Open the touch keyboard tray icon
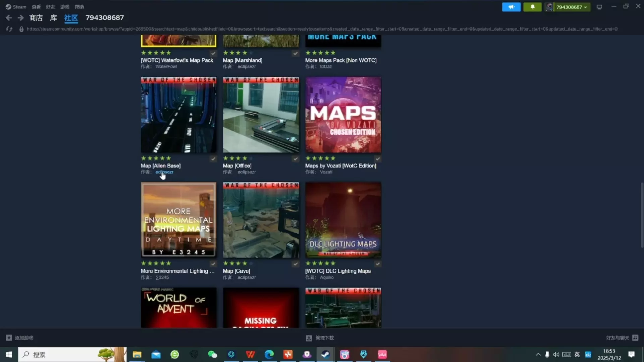644x362 pixels. (x=567, y=354)
